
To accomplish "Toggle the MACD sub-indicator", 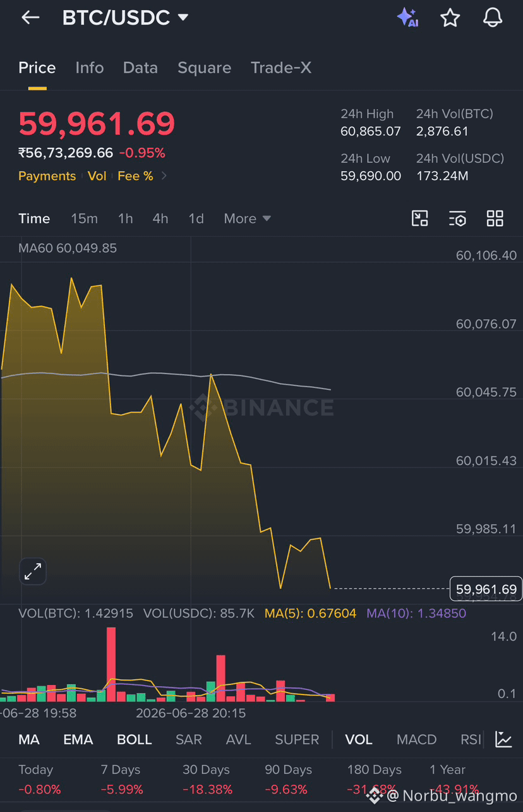I will 417,739.
